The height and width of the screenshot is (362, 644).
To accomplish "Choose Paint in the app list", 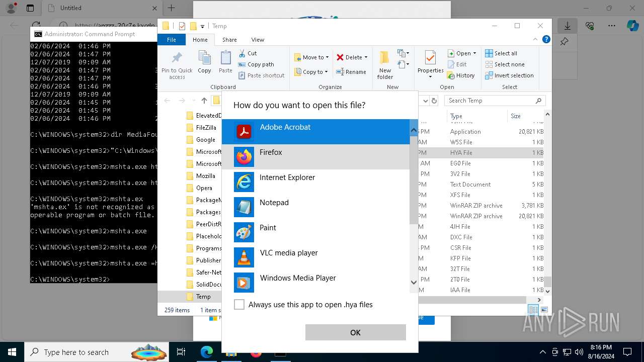I will (x=316, y=232).
